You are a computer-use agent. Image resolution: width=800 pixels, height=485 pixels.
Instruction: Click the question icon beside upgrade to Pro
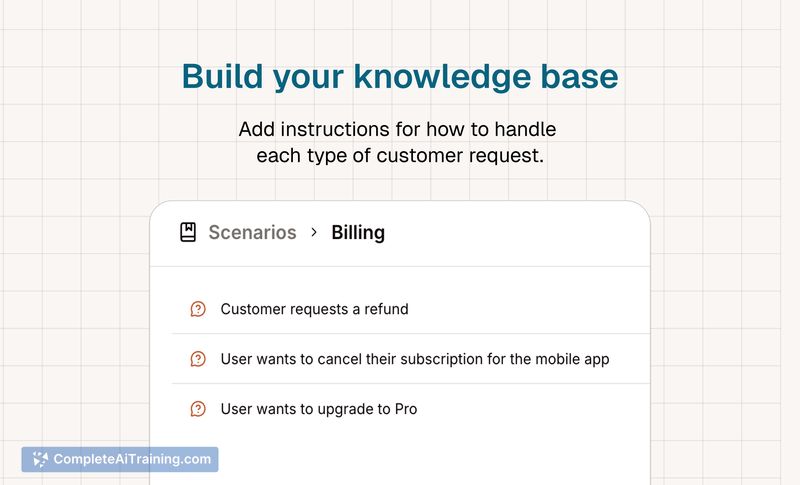click(x=198, y=409)
